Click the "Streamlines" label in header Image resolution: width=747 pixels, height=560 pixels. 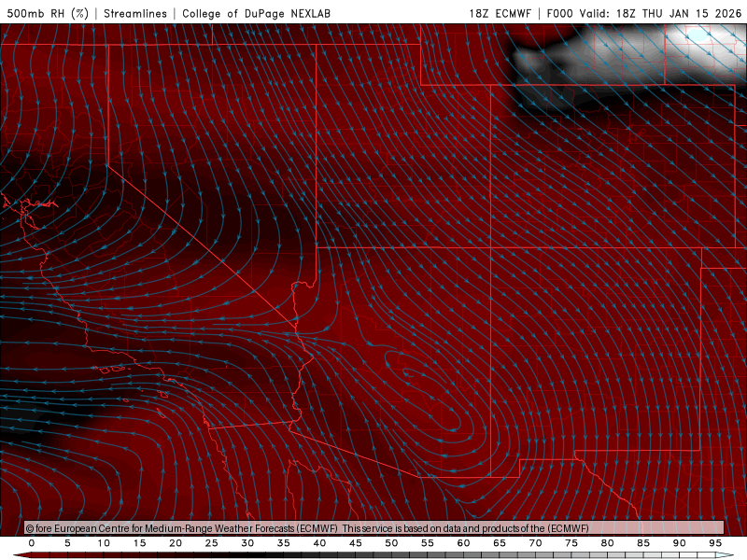(135, 13)
